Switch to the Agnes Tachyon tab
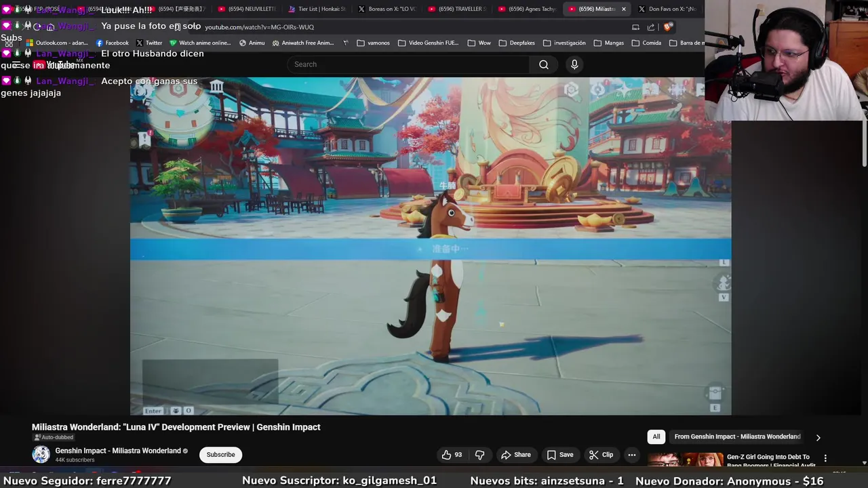868x488 pixels. click(527, 9)
